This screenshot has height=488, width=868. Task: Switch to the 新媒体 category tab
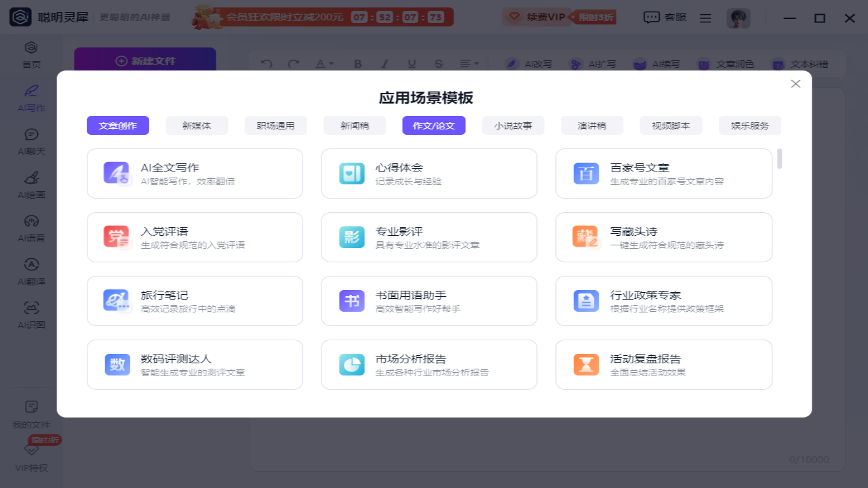(x=197, y=125)
